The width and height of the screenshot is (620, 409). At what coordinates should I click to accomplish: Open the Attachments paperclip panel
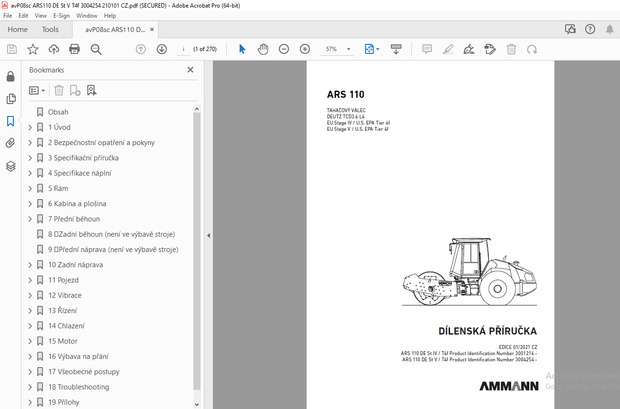pos(11,144)
